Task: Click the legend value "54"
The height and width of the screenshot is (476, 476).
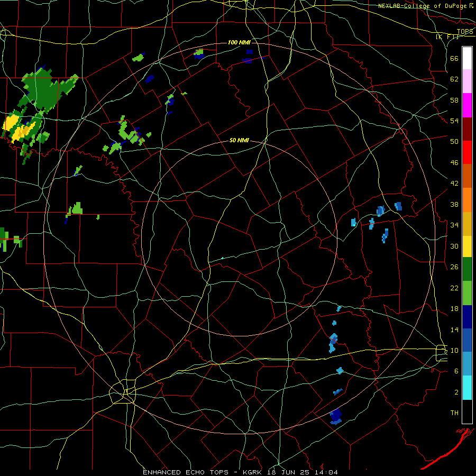Action: pos(454,121)
